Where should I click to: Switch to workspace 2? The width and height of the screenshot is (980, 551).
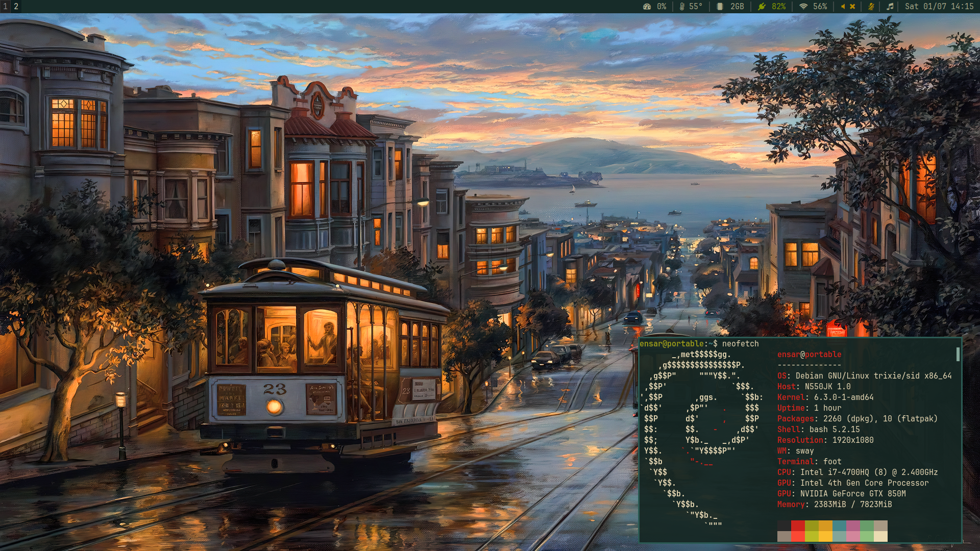(16, 7)
